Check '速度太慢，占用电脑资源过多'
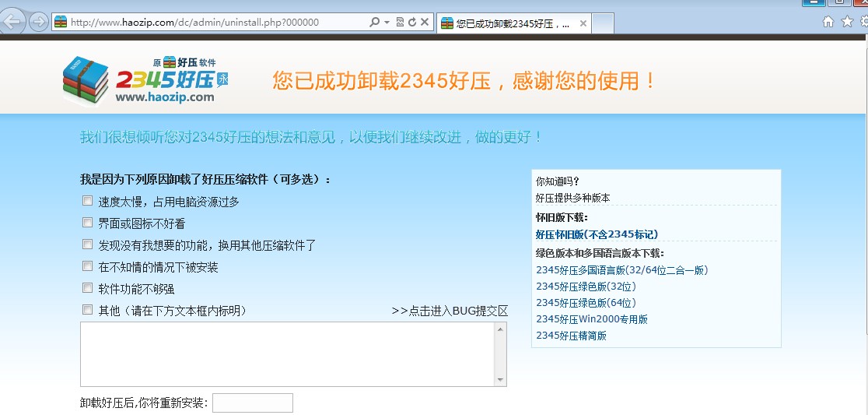Image resolution: width=868 pixels, height=415 pixels. (87, 201)
